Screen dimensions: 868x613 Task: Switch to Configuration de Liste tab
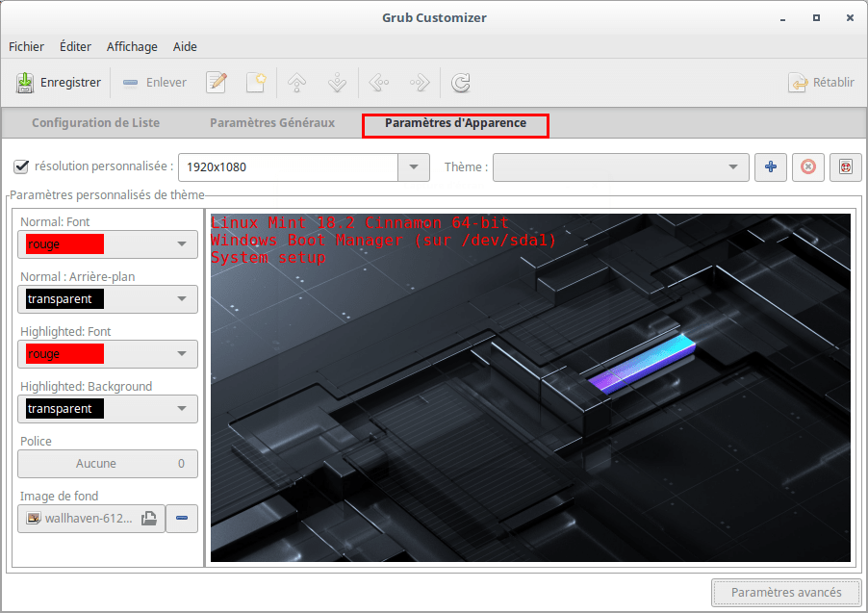[x=95, y=123]
